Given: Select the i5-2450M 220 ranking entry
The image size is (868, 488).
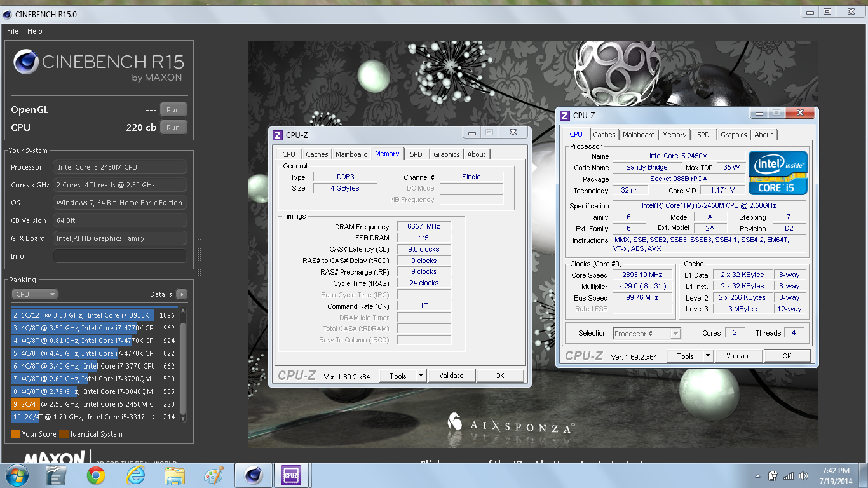Looking at the screenshot, I should [x=94, y=404].
